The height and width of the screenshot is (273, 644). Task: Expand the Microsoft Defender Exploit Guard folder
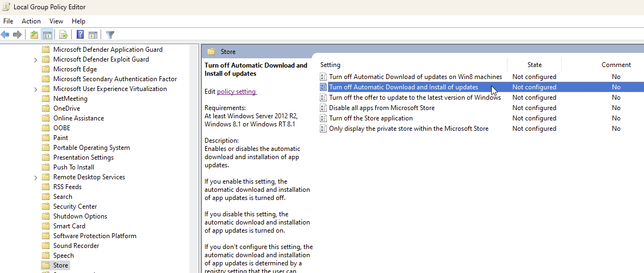(36, 59)
